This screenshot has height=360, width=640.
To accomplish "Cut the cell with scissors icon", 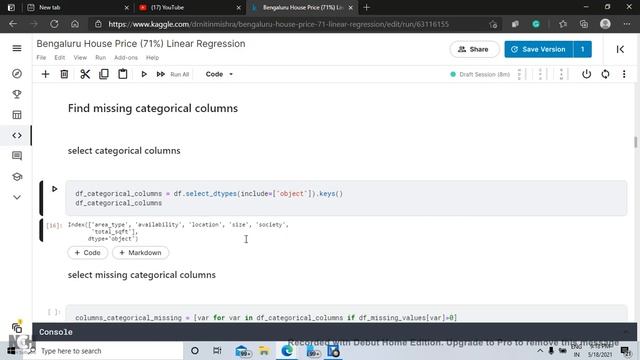I will [x=85, y=74].
